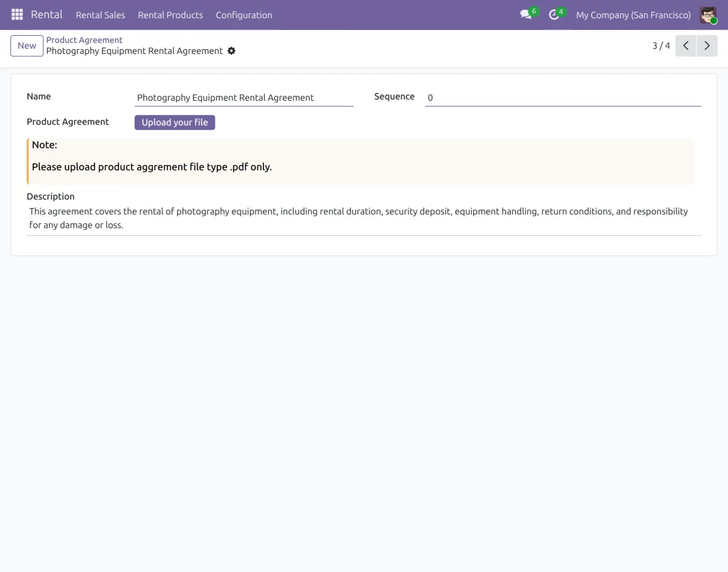Click into the Description text area

tap(364, 218)
